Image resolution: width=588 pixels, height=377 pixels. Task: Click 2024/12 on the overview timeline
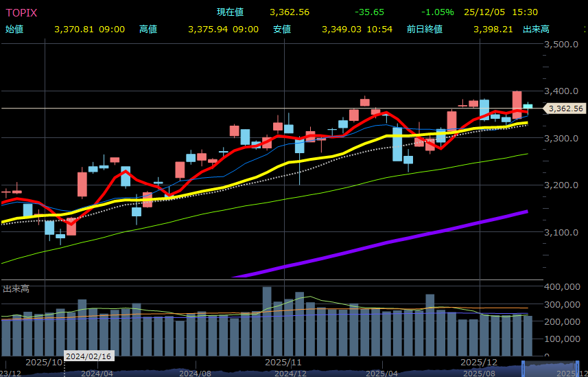pyautogui.click(x=291, y=373)
